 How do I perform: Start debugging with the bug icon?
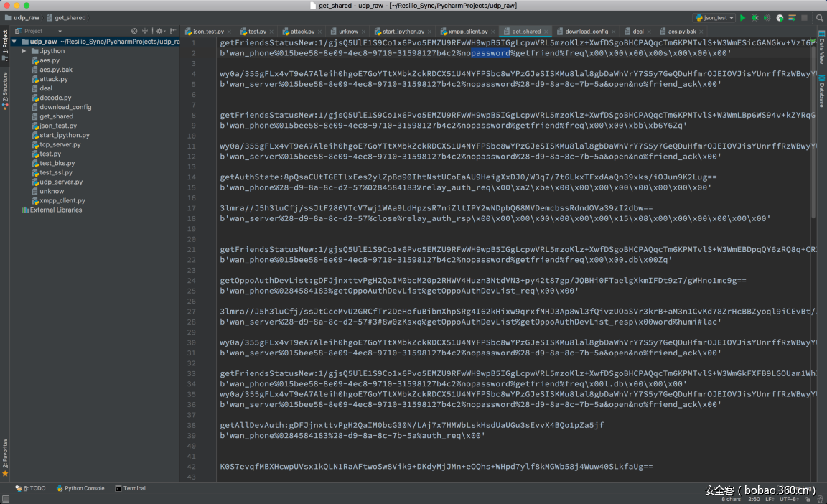click(754, 17)
